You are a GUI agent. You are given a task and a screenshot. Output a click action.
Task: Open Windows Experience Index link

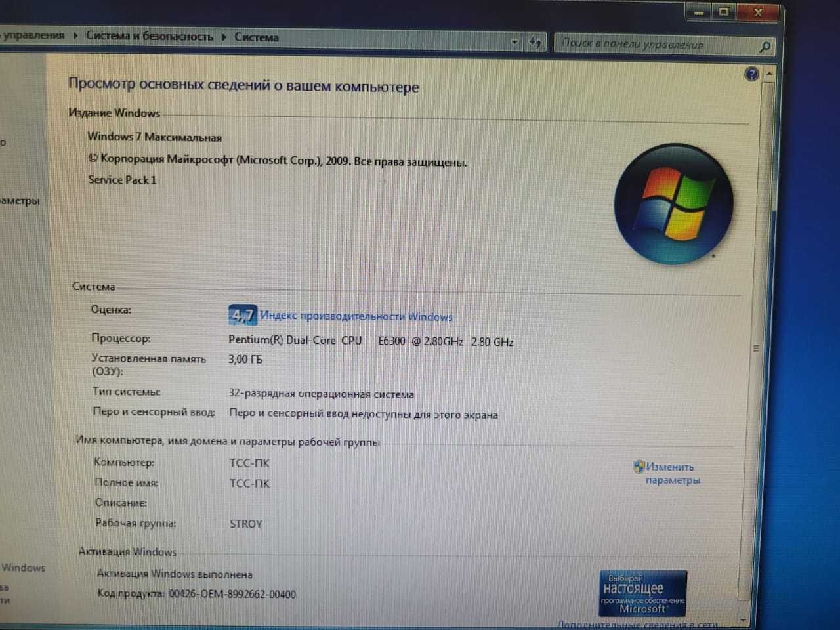click(356, 316)
